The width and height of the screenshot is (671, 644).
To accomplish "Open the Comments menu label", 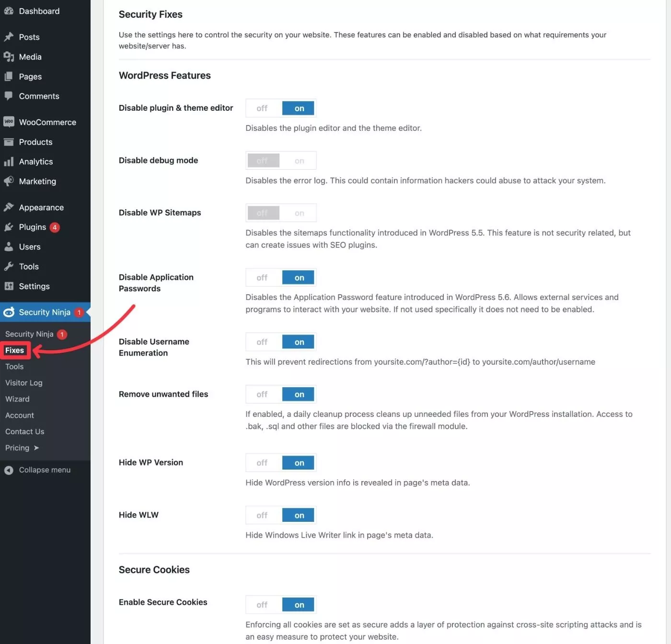I will point(39,96).
